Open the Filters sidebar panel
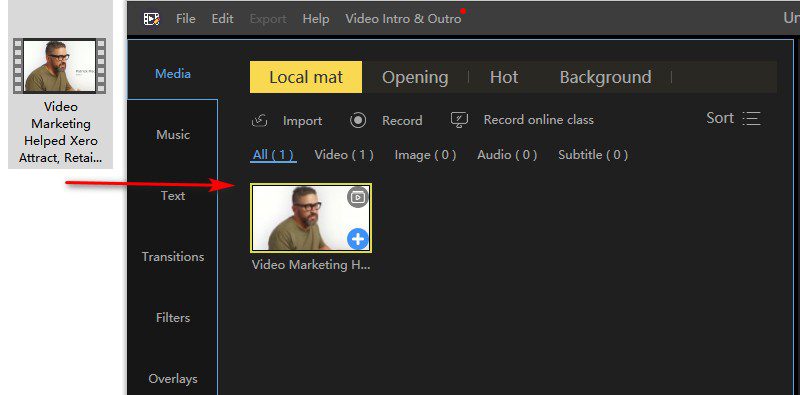Screen dimensions: 800x395 click(x=173, y=317)
